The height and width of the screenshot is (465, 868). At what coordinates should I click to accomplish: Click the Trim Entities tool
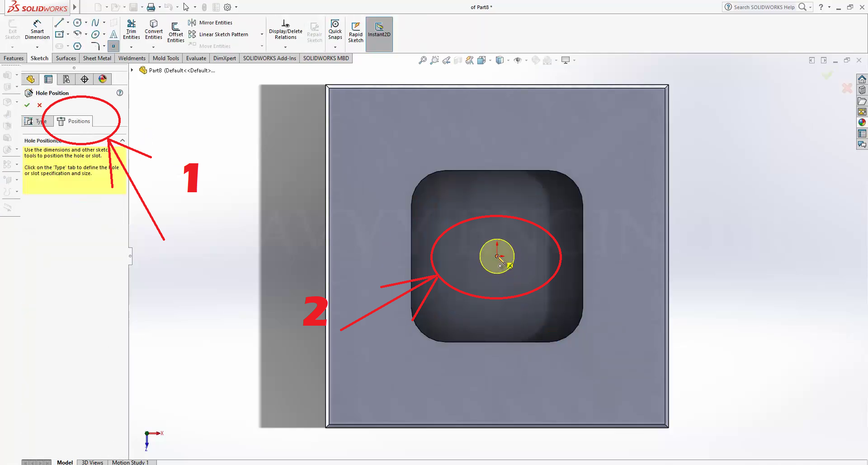131,30
